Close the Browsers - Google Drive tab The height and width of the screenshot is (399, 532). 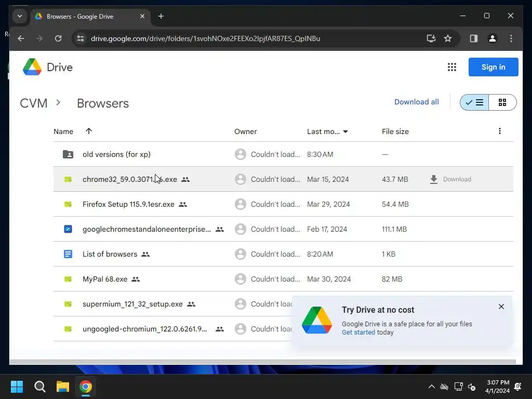pos(142,16)
